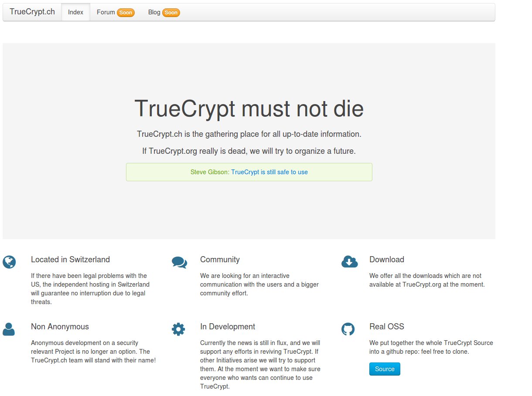Click the chat bubbles Community icon
Screen dimensions: 532x396
click(x=179, y=262)
